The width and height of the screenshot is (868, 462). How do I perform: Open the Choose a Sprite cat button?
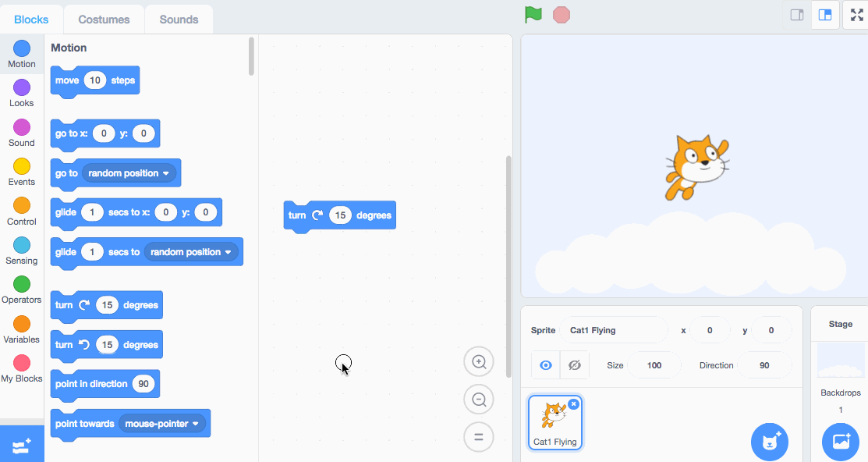[770, 442]
